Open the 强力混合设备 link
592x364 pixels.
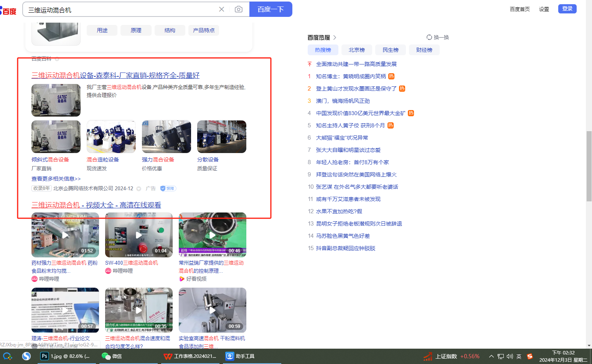[x=158, y=160]
